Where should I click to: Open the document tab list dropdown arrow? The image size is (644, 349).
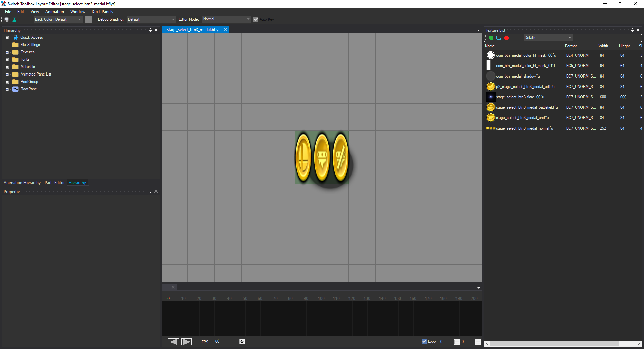pyautogui.click(x=479, y=30)
